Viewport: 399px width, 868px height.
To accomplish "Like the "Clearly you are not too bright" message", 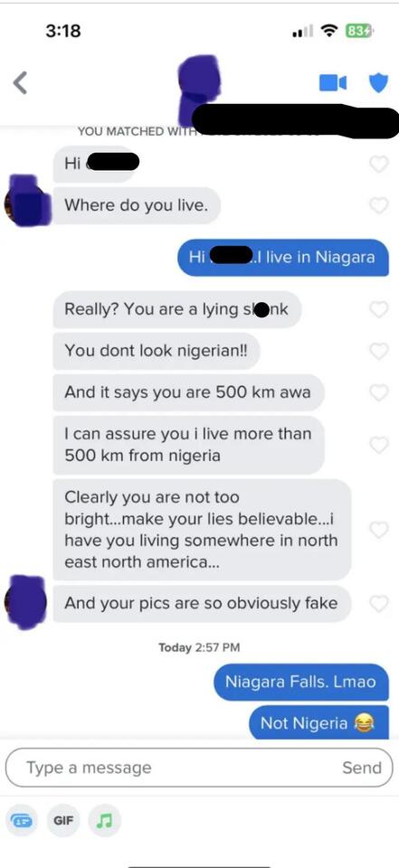I will [379, 529].
